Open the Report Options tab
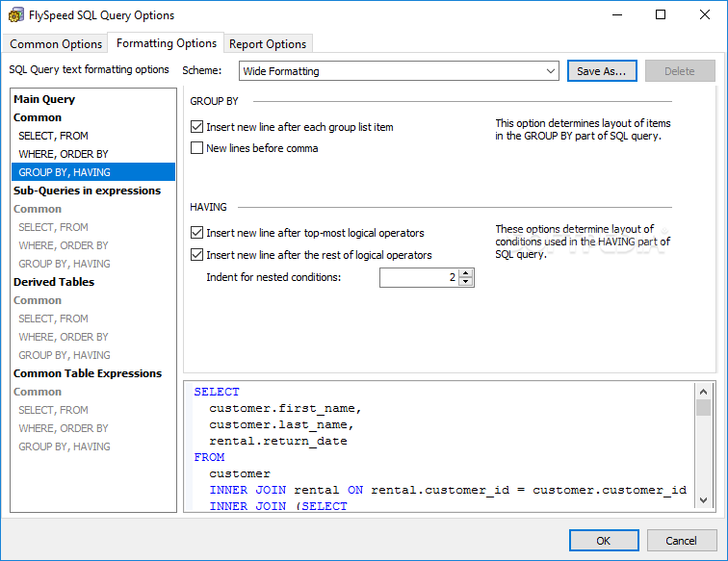This screenshot has width=728, height=561. click(268, 44)
